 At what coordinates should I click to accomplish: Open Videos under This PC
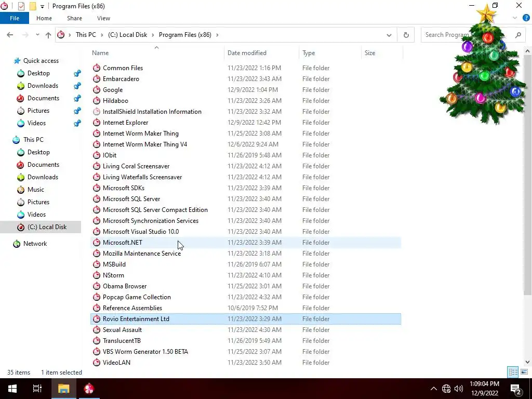click(x=36, y=215)
